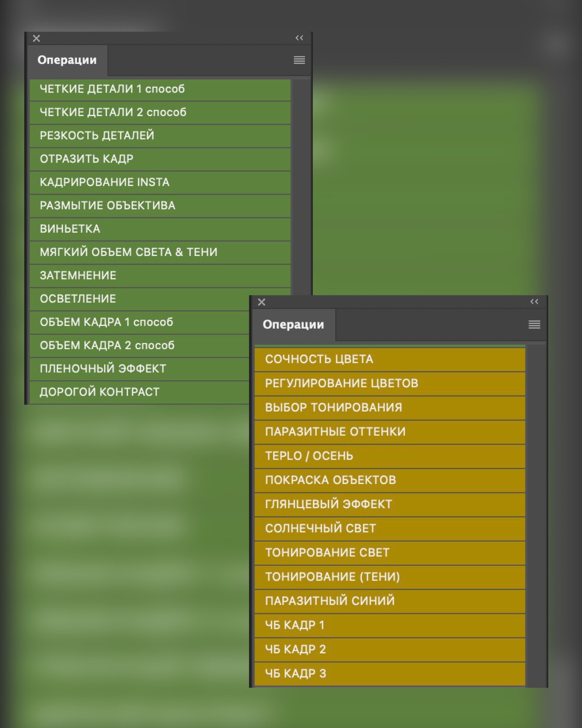Run the ЧЕТКИЕ ДЕТАЛИ 1 способ action
Viewport: 582px width, 728px height.
tap(160, 89)
